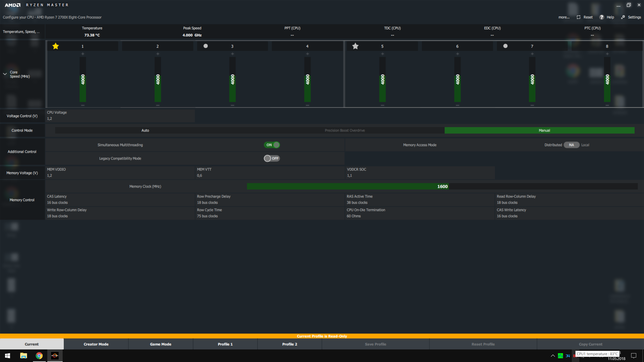This screenshot has width=644, height=362.
Task: Click Copy Current button
Action: click(x=590, y=344)
